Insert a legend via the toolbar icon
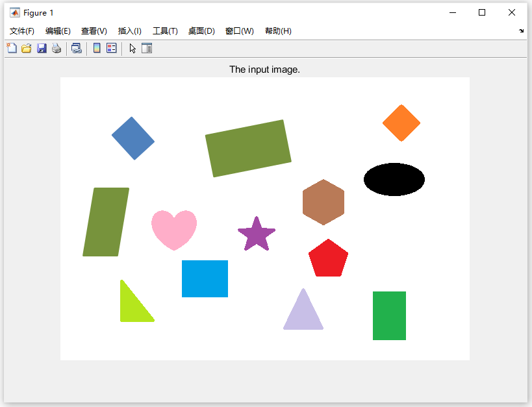The width and height of the screenshot is (532, 407). click(x=112, y=48)
